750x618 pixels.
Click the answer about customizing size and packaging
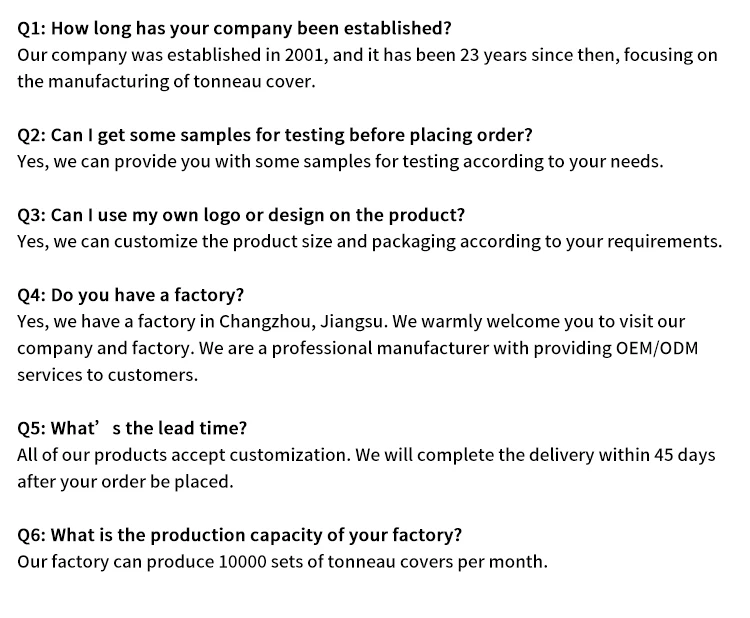369,242
